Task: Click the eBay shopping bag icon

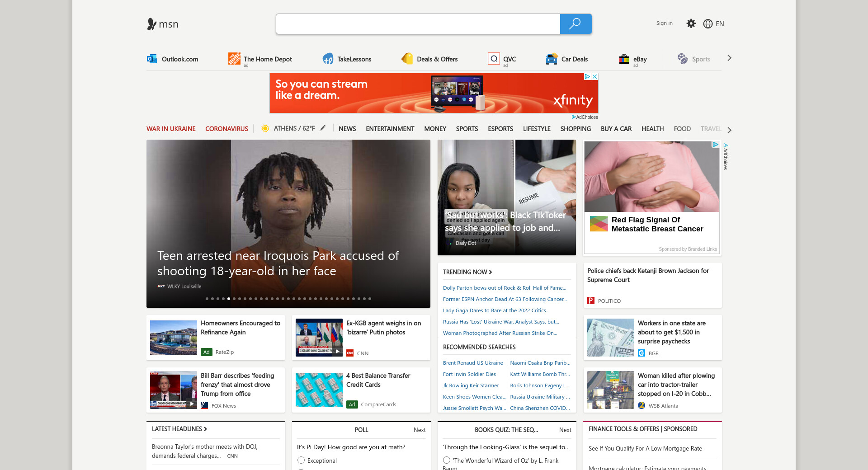Action: click(624, 59)
